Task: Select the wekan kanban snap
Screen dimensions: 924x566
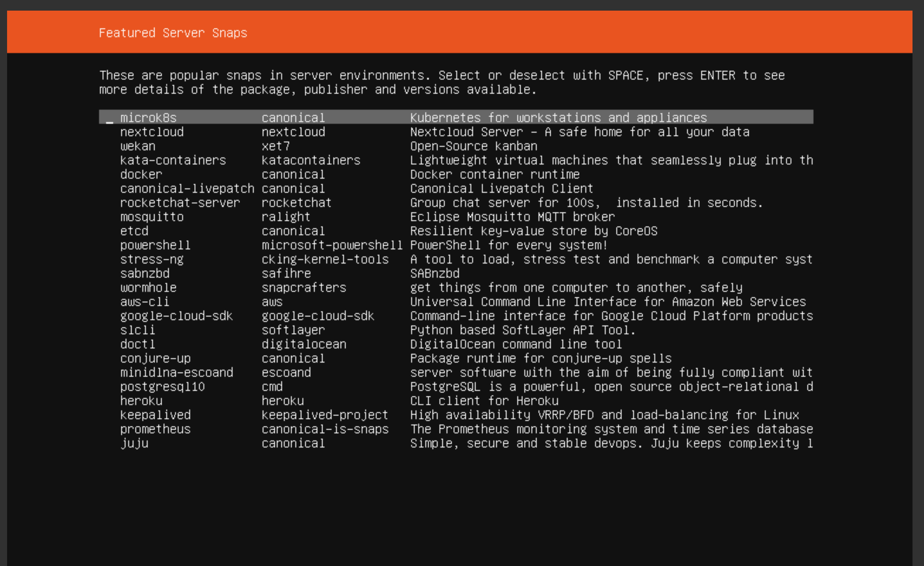Action: pyautogui.click(x=137, y=146)
